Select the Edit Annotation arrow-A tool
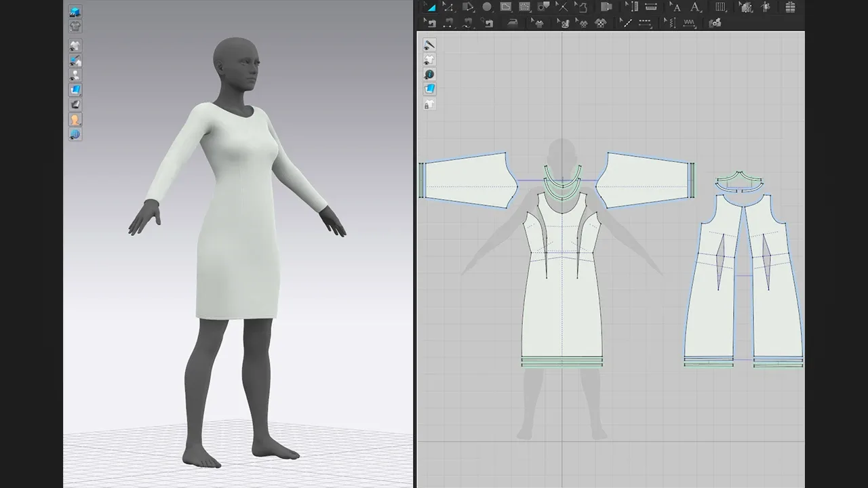 tap(675, 7)
